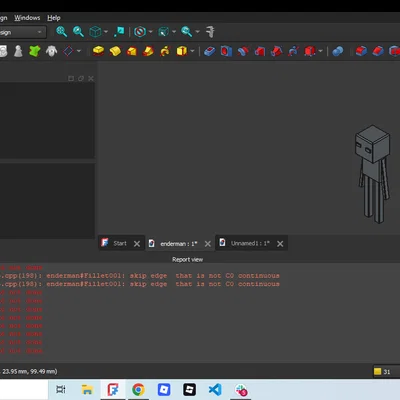
Task: Open the Windows menu
Action: (27, 18)
